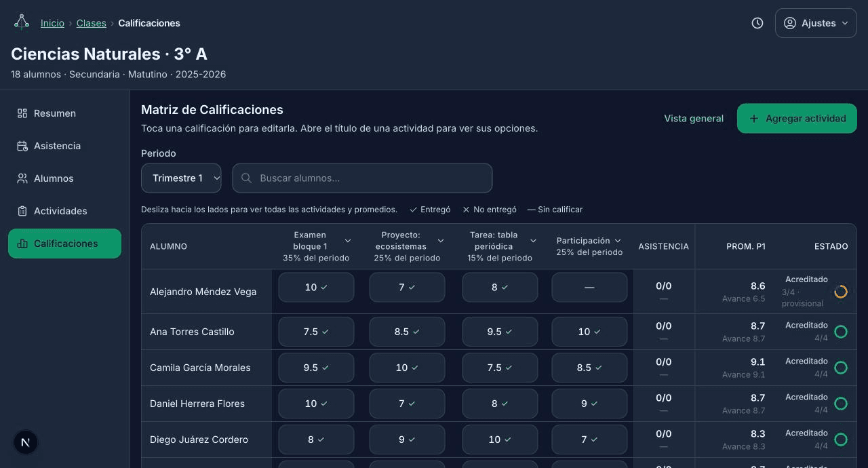This screenshot has height=468, width=868.
Task: Click Ana Torres' green status ring
Action: 841,332
